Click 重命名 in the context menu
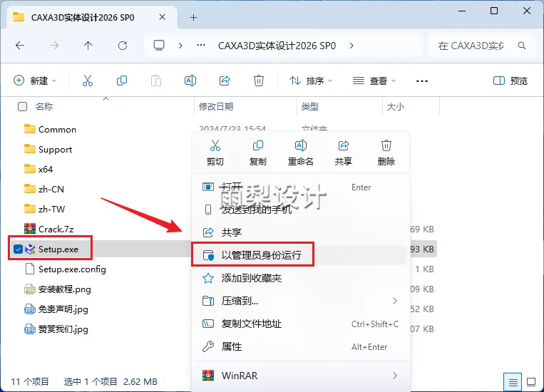Viewport: 544px width, 392px height. tap(301, 153)
